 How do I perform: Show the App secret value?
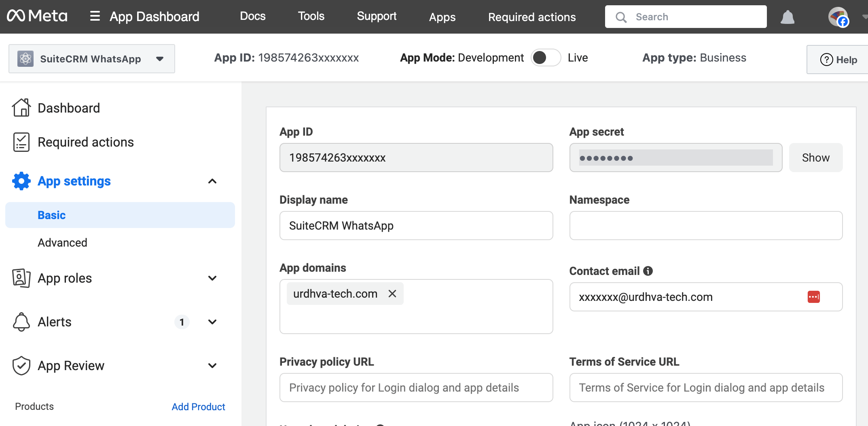pos(815,158)
